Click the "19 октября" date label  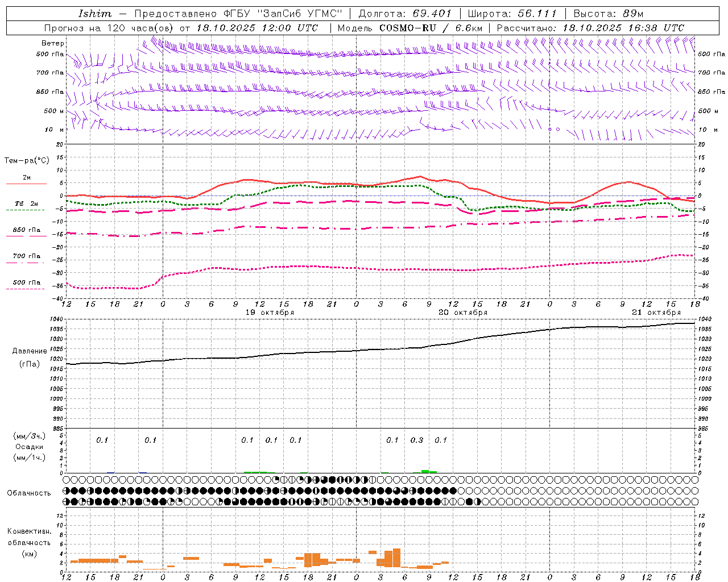click(270, 313)
